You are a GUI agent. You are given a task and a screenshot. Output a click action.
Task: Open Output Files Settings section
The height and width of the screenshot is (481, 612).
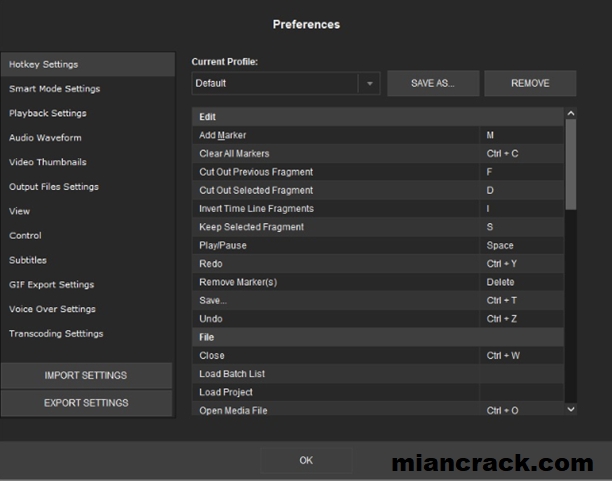pyautogui.click(x=87, y=187)
